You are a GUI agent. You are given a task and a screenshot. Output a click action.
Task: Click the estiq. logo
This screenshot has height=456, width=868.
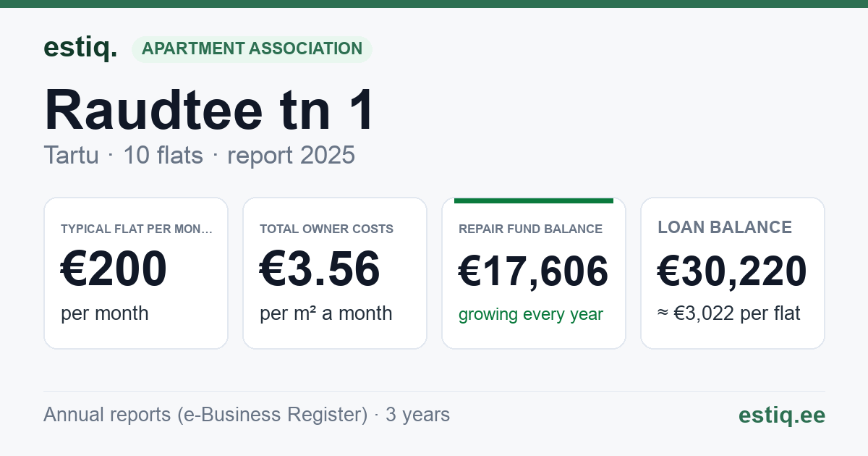pos(80,48)
